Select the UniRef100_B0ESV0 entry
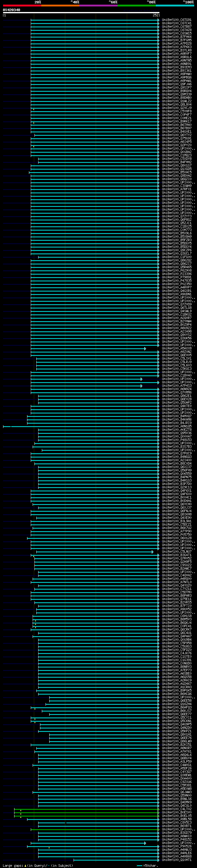 176,812
